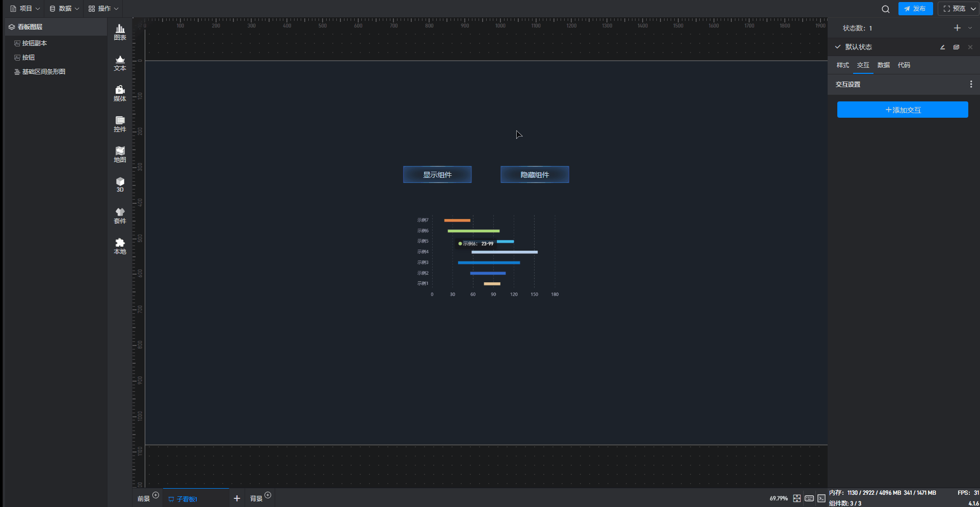Select the 3D components icon
Image resolution: width=980 pixels, height=507 pixels.
[x=120, y=185]
